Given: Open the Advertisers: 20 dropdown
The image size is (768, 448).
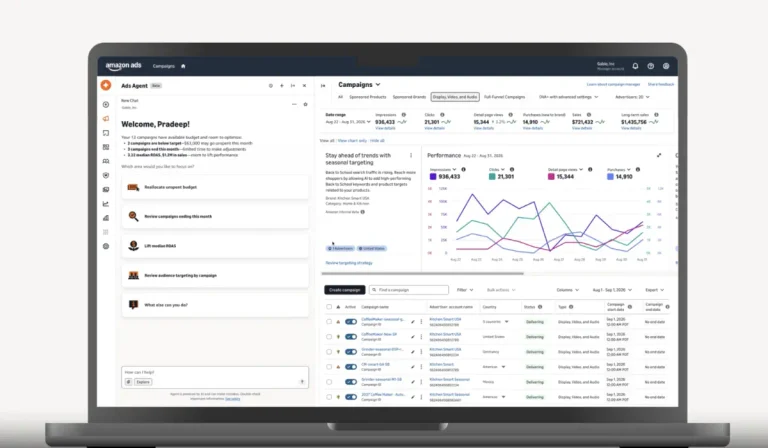Looking at the screenshot, I should [x=632, y=97].
